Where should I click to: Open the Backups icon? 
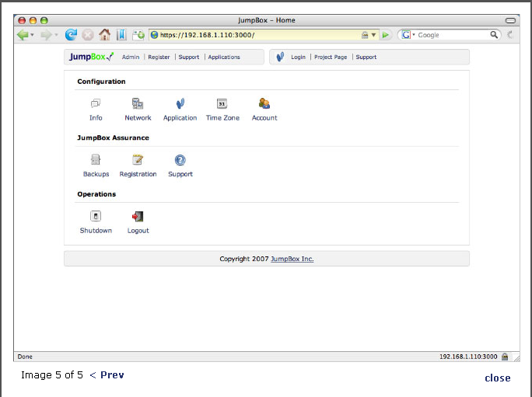tap(96, 159)
